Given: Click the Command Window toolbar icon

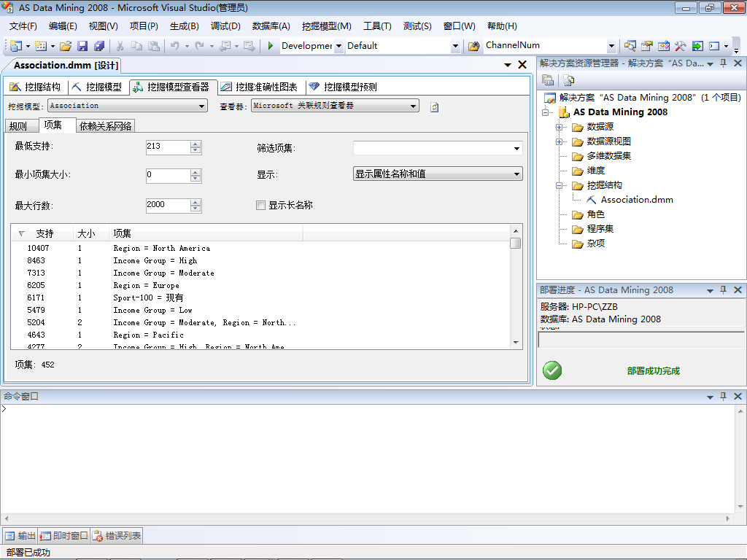Looking at the screenshot, I should [x=713, y=46].
